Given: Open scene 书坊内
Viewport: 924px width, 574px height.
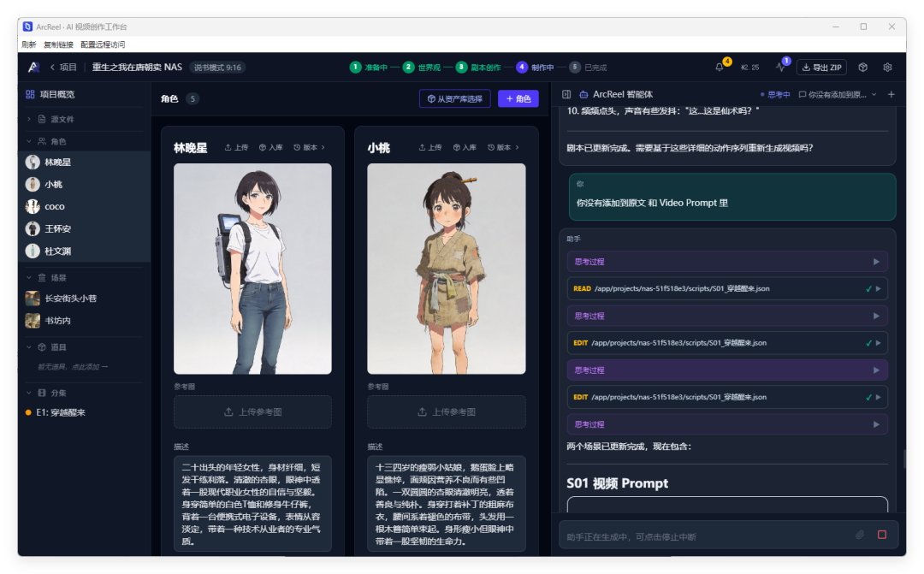Looking at the screenshot, I should 84,321.
